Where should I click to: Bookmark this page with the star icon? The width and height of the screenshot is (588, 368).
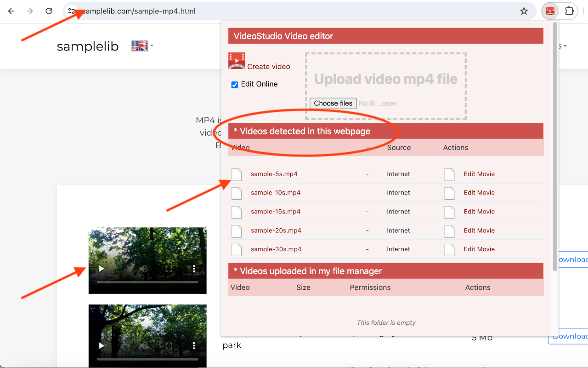pos(524,11)
